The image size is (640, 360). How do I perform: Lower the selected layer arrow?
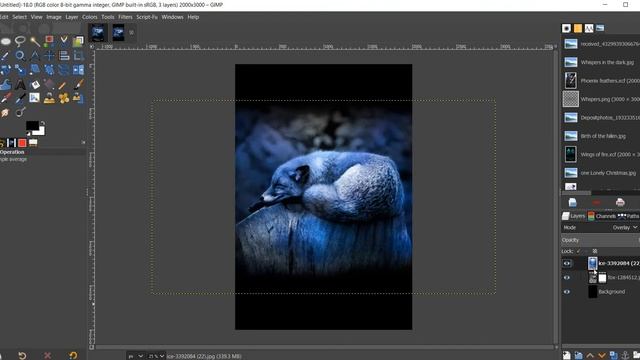601,356
